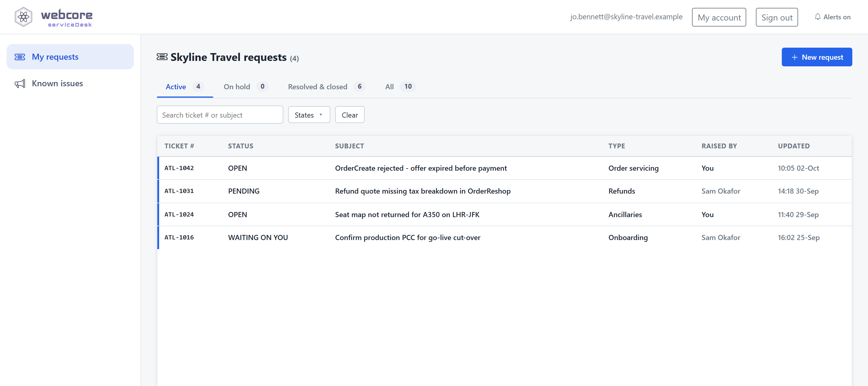868x386 pixels.
Task: Click the Order servicing type cell
Action: tap(634, 168)
